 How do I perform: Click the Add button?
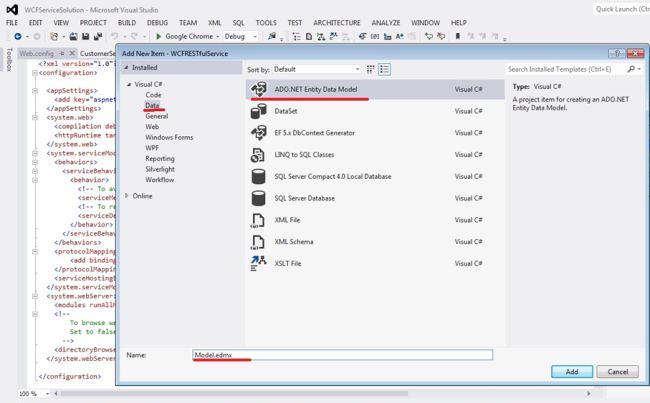point(572,372)
